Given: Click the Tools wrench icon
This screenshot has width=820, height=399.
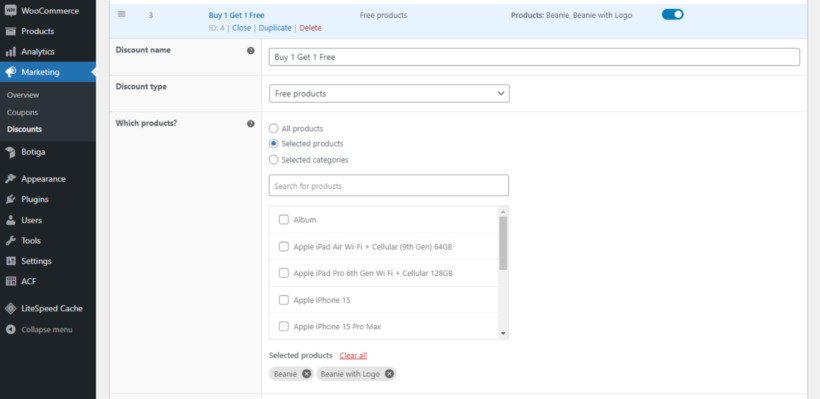Looking at the screenshot, I should point(10,241).
